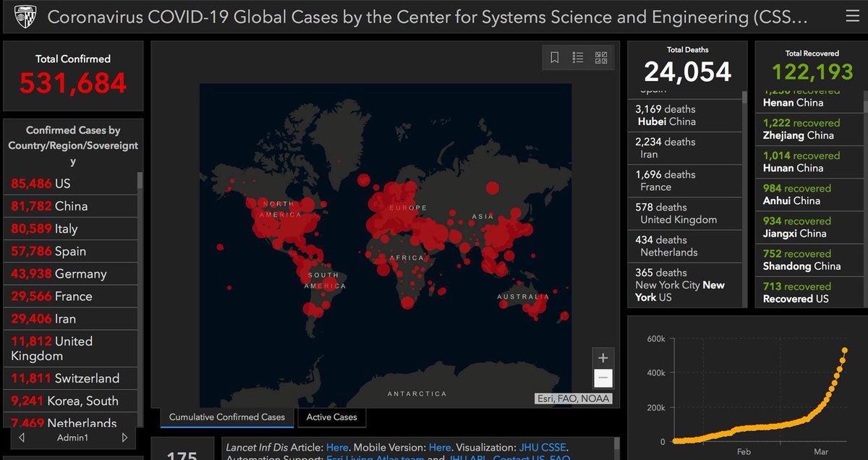The height and width of the screenshot is (460, 868).
Task: Select '29,566 France' in country list
Action: pos(70,296)
